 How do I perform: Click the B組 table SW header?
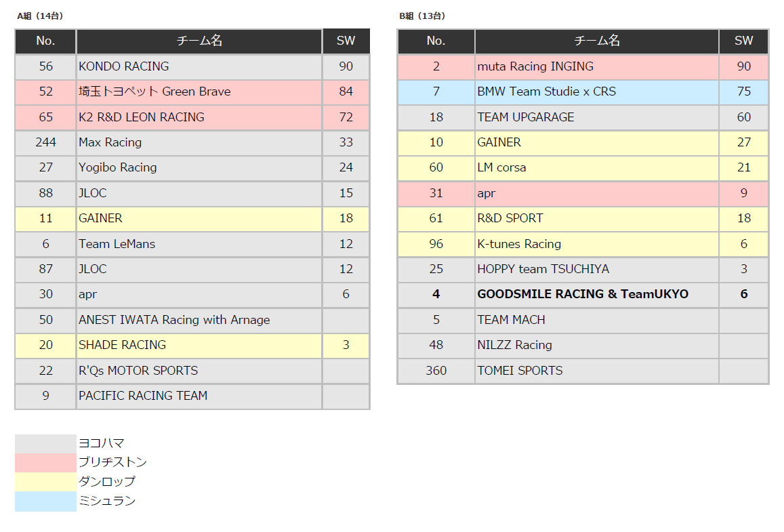click(x=743, y=41)
